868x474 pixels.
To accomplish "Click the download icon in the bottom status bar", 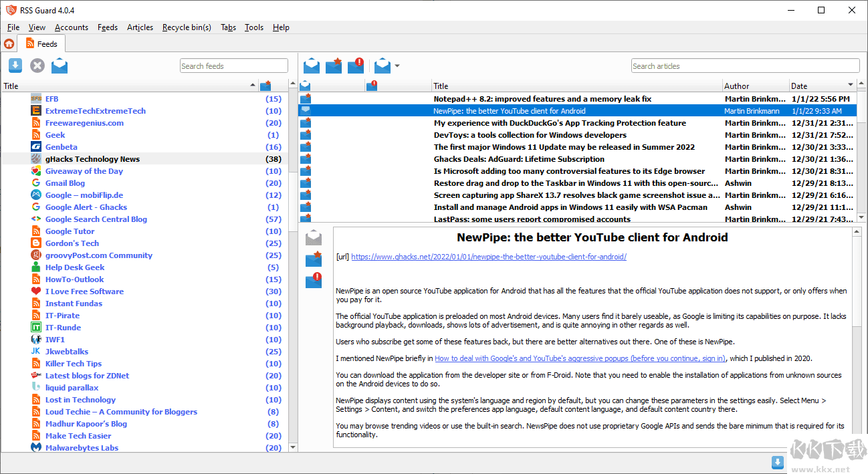I will pyautogui.click(x=777, y=463).
